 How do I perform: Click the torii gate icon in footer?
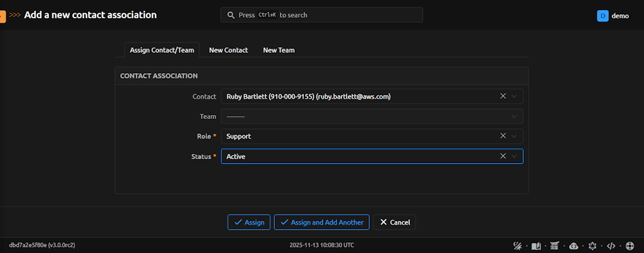[x=555, y=245]
